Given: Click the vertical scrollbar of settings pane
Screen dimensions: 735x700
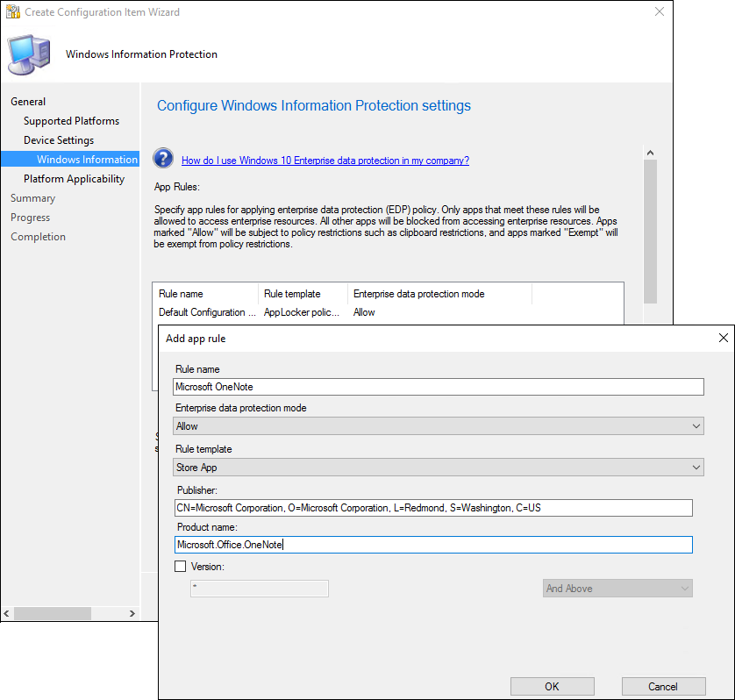Looking at the screenshot, I should click(650, 228).
